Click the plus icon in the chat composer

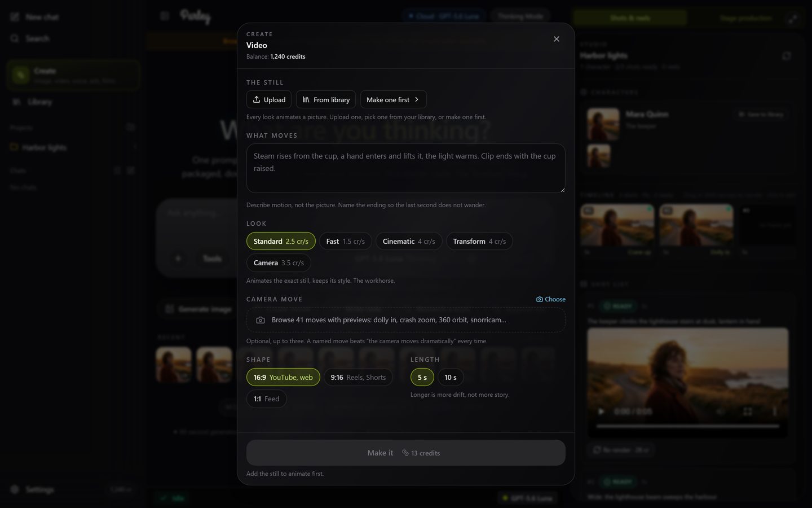(178, 258)
